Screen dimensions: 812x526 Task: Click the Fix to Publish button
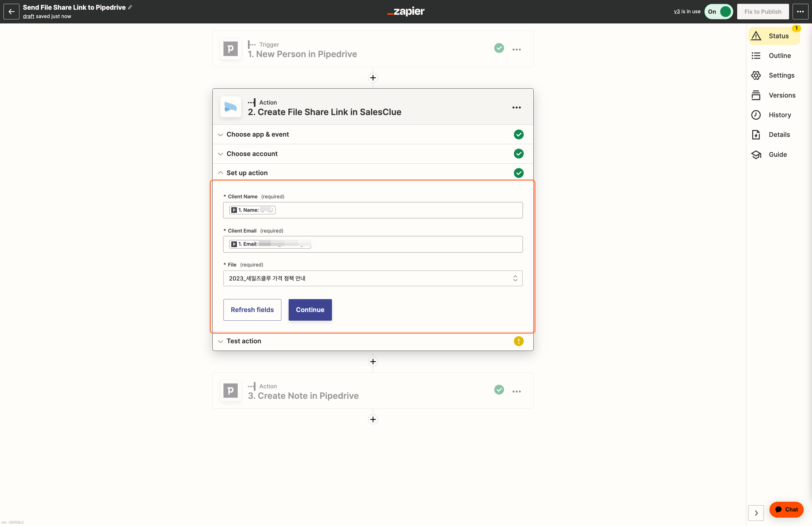(x=762, y=11)
